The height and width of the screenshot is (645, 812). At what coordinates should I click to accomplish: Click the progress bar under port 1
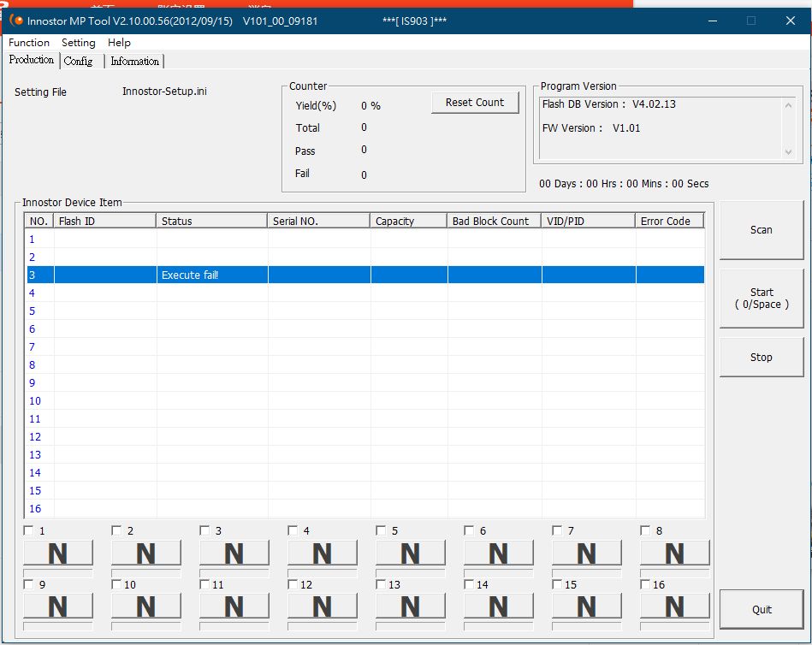pos(58,573)
